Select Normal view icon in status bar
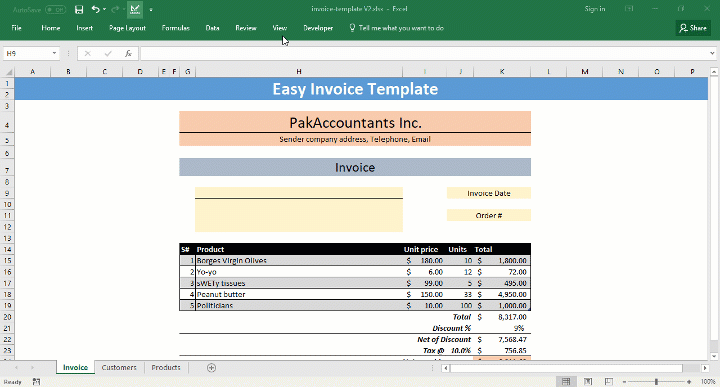This screenshot has width=720, height=387. pyautogui.click(x=566, y=381)
